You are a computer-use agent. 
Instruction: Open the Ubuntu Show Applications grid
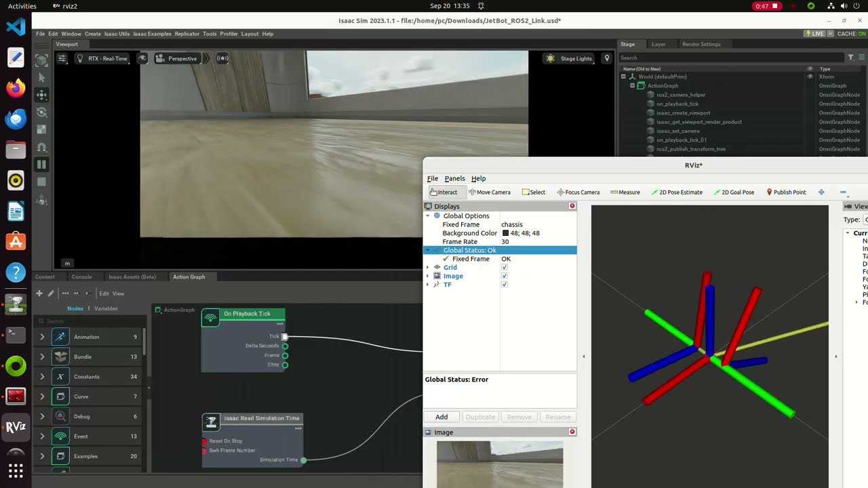(16, 470)
